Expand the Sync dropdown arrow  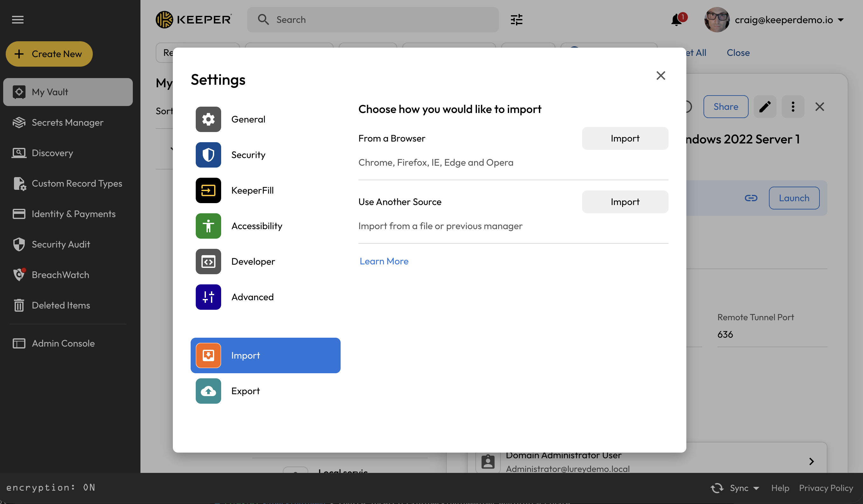click(757, 488)
